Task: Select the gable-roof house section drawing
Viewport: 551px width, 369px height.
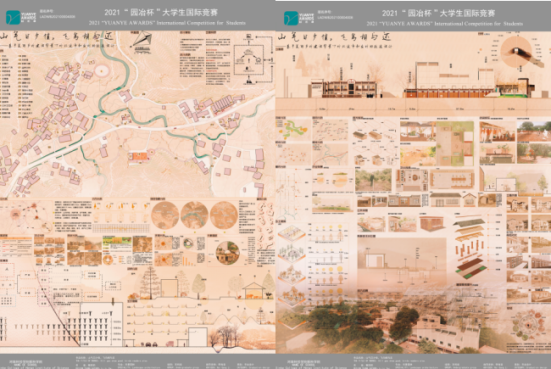Action: coord(253,290)
